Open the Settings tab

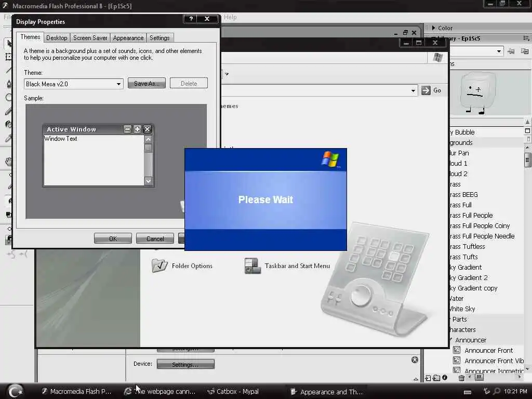pos(159,37)
